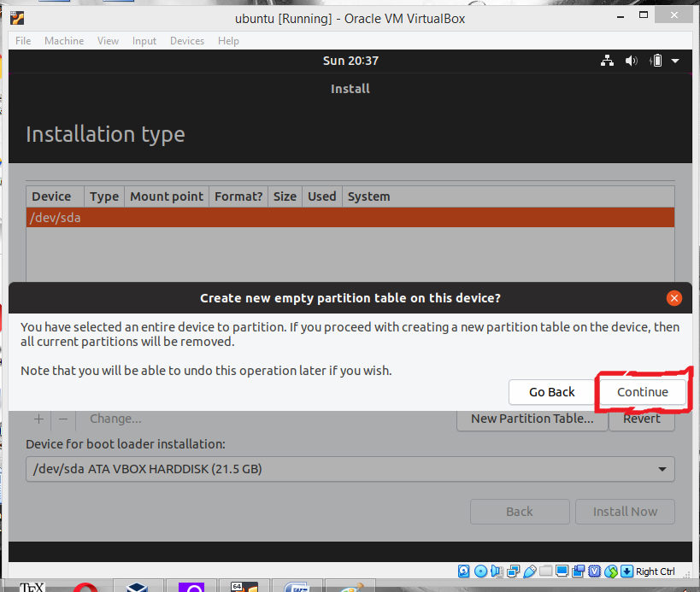Click the mouse integration status icon
The width and height of the screenshot is (700, 592).
click(x=611, y=571)
